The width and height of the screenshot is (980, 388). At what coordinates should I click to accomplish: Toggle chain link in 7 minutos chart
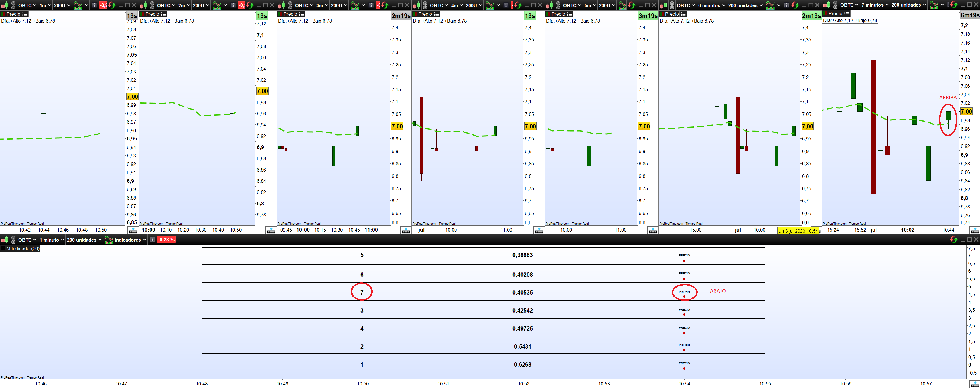point(835,5)
